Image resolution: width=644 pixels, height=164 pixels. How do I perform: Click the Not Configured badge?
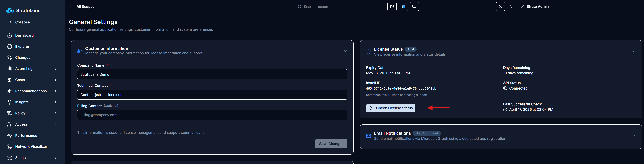(x=426, y=133)
